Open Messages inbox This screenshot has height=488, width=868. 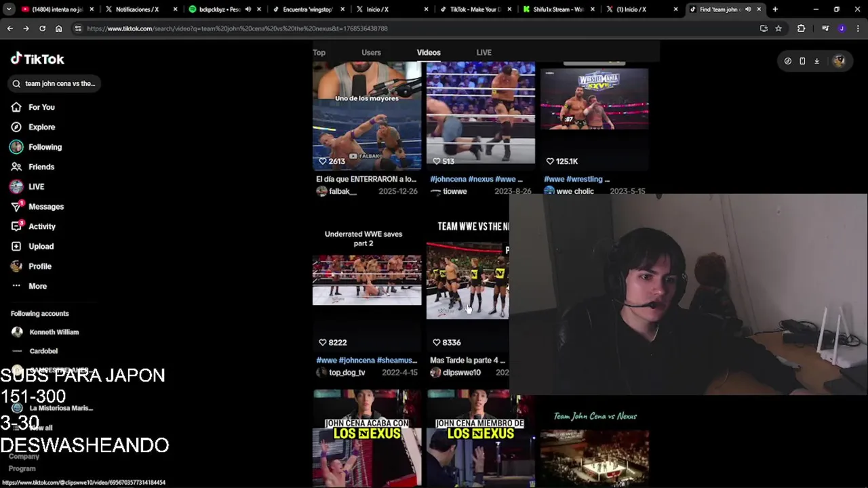click(37, 207)
